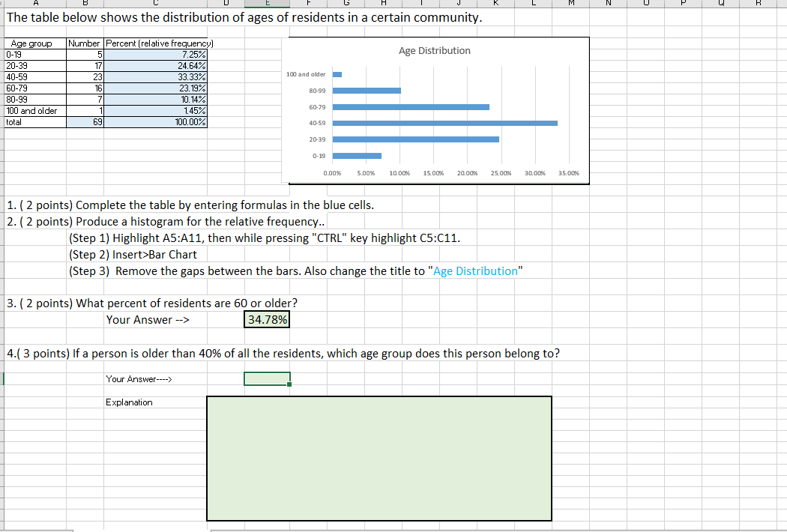This screenshot has height=532, width=787.
Task: Select the 'Number' header cell
Action: tap(85, 43)
